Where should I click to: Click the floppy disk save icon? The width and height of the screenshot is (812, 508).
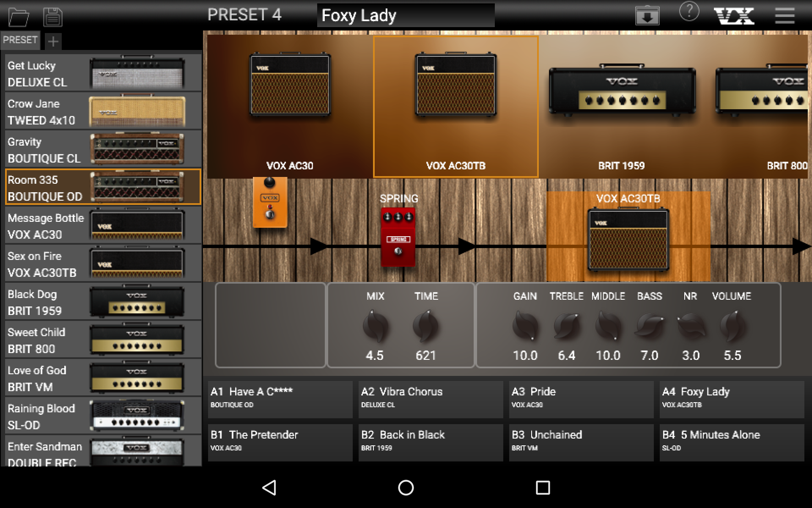pos(53,17)
